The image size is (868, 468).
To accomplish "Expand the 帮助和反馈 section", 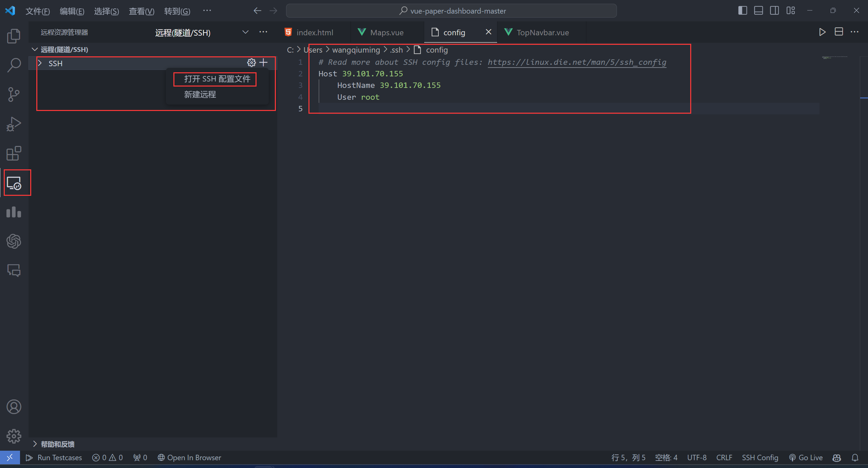I will [x=35, y=444].
